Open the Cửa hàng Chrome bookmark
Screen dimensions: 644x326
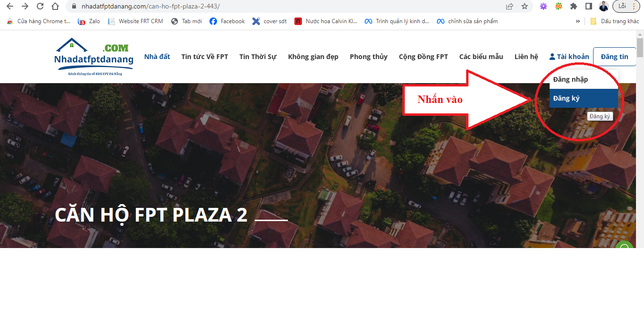click(x=38, y=21)
